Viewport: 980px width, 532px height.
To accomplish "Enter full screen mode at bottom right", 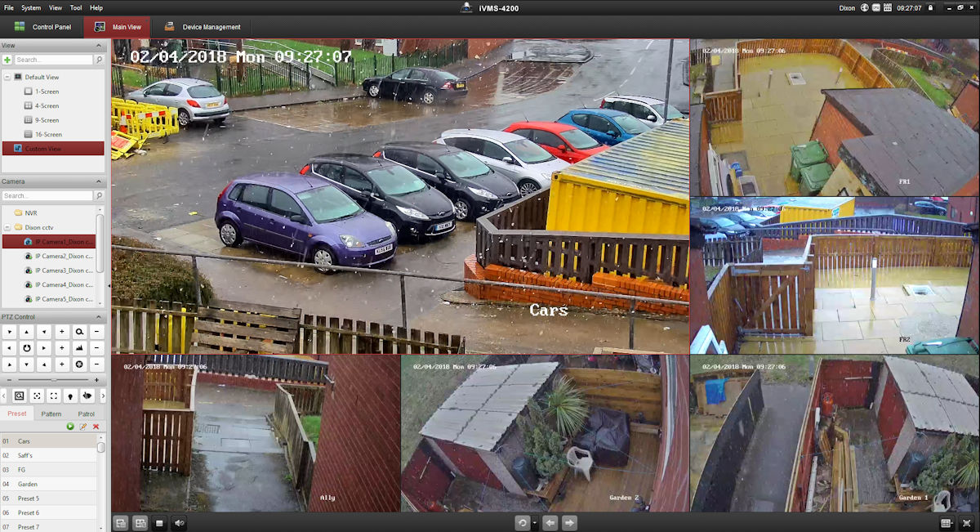I will pyautogui.click(x=968, y=523).
